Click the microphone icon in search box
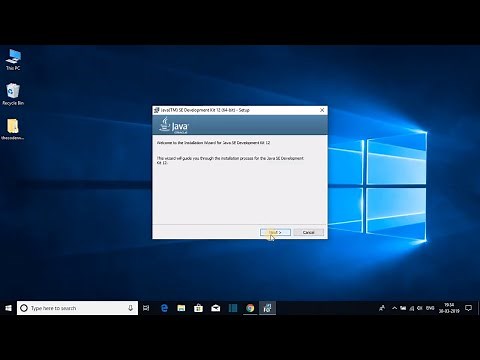The width and height of the screenshot is (480, 360). pyautogui.click(x=130, y=308)
